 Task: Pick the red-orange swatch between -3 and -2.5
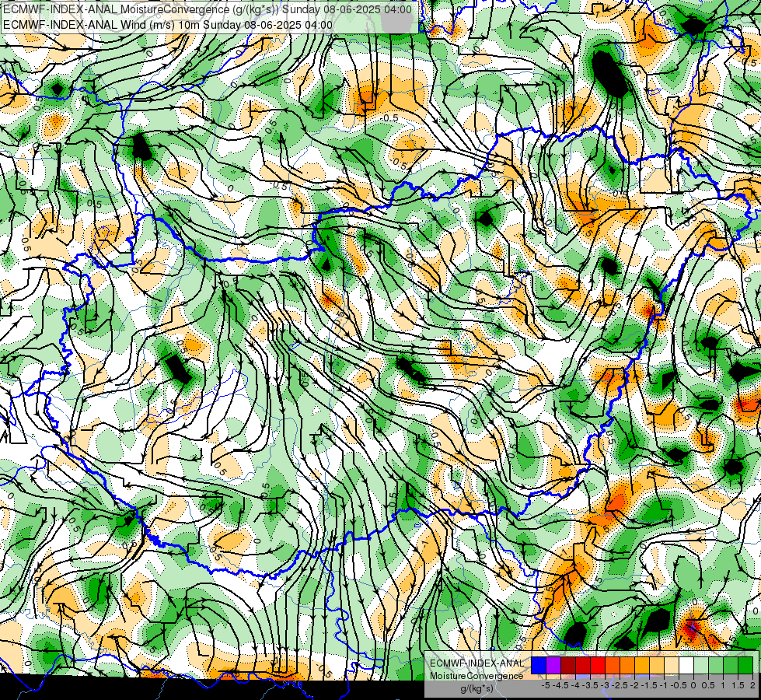613,666
